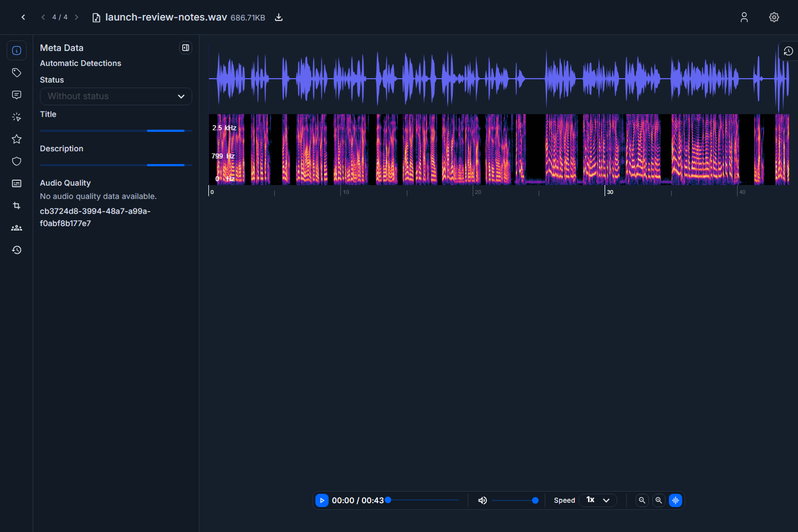Open the Meta Data info sidebar icon
The image size is (798, 532).
point(17,50)
